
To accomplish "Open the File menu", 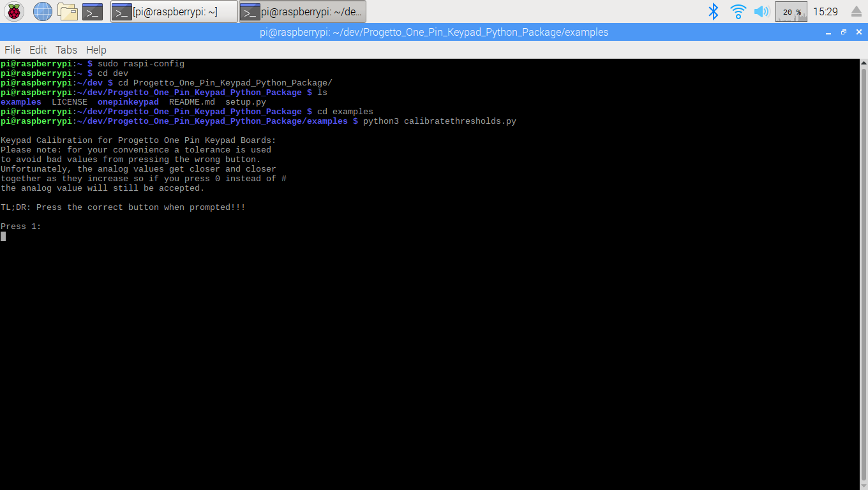I will click(13, 50).
